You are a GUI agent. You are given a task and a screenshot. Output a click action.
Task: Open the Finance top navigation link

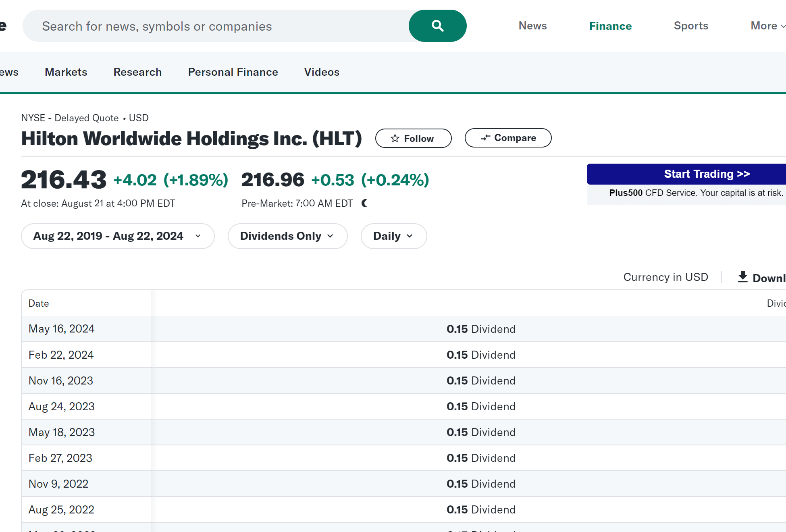click(x=610, y=26)
